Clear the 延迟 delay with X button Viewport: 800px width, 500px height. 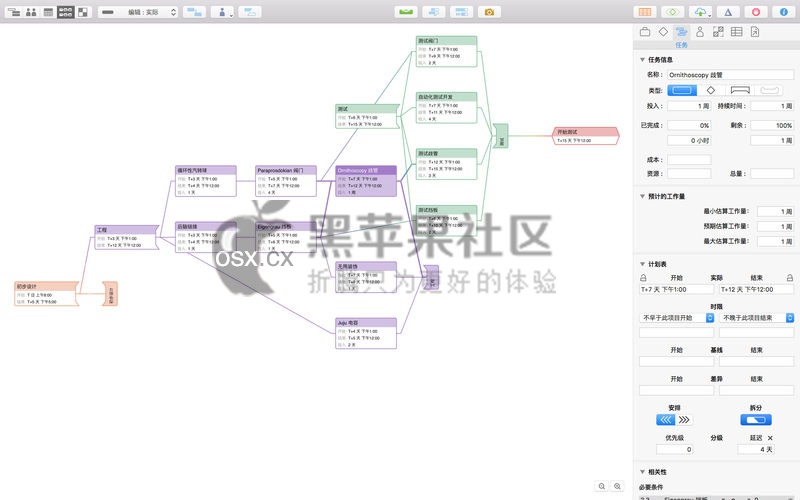770,438
